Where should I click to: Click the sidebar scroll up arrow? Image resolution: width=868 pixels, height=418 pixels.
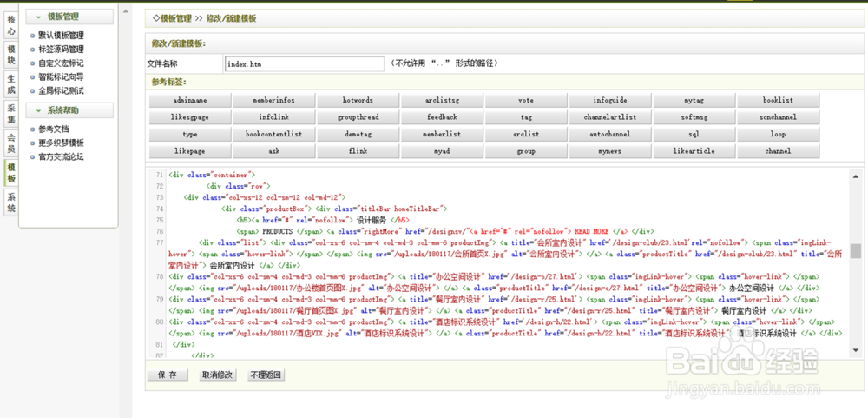pos(126,11)
